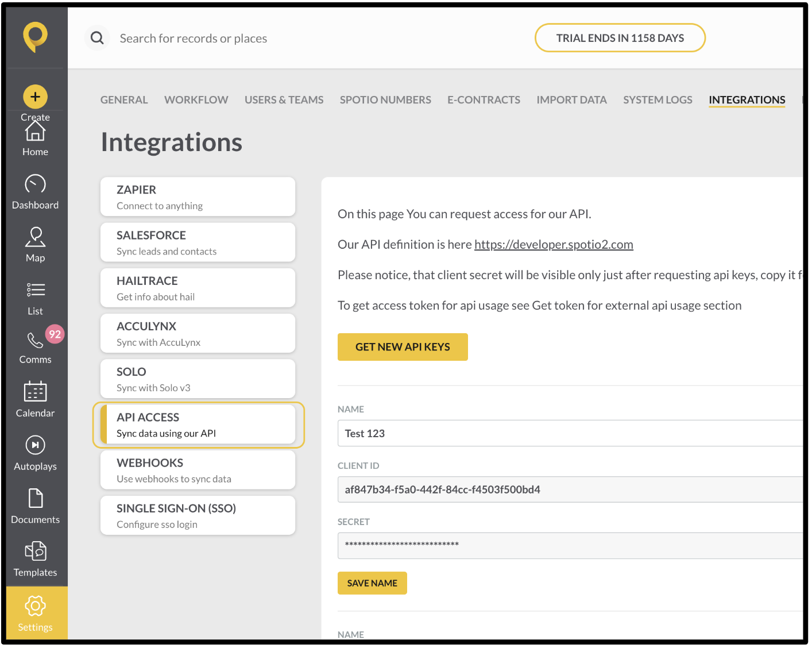Open the Import Data tab
Viewport: 812px width, 648px height.
click(x=571, y=100)
